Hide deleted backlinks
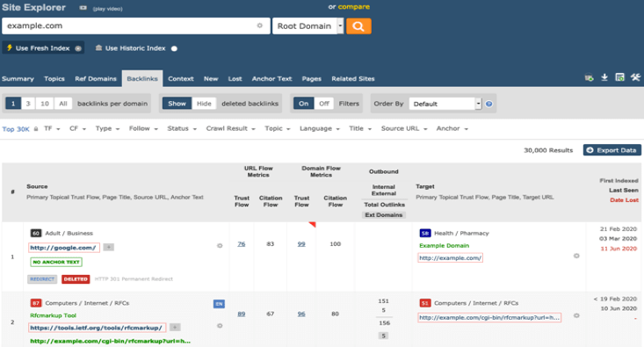Screen dimensions: 644x347 coord(204,104)
